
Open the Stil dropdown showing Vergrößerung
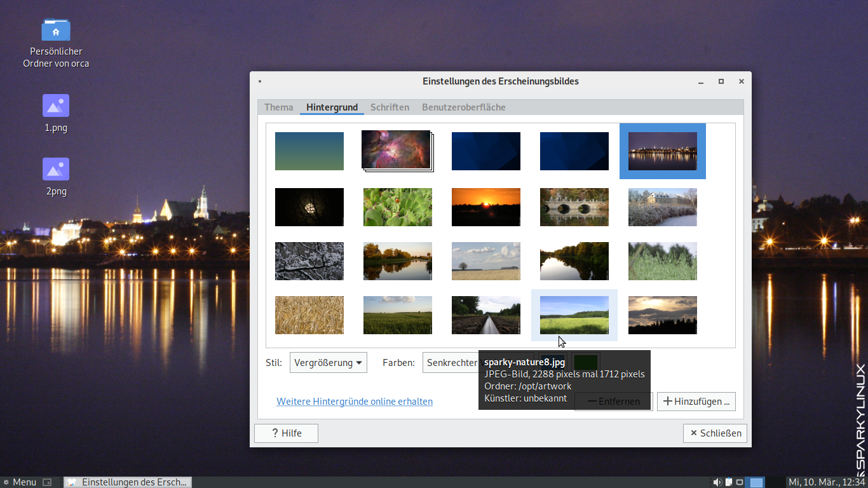tap(329, 363)
